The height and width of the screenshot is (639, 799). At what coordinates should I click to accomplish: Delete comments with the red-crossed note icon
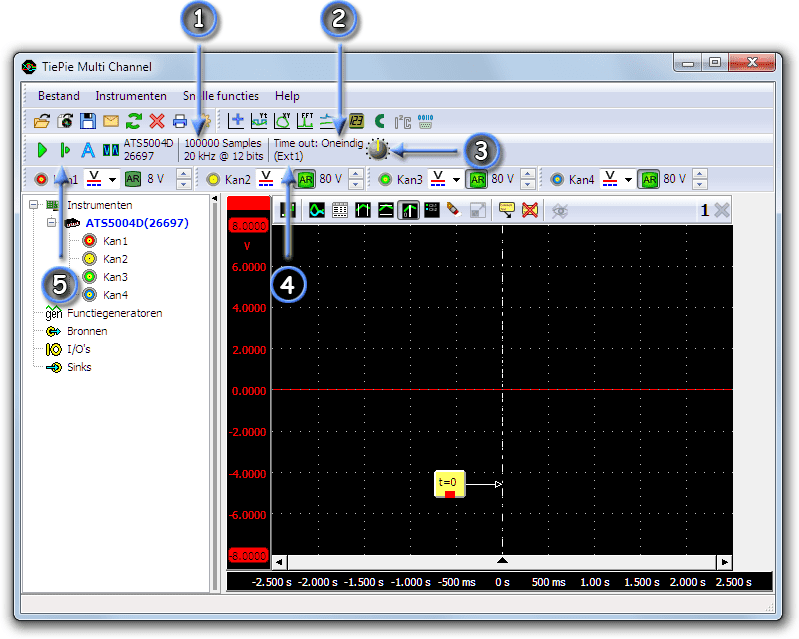pos(530,209)
